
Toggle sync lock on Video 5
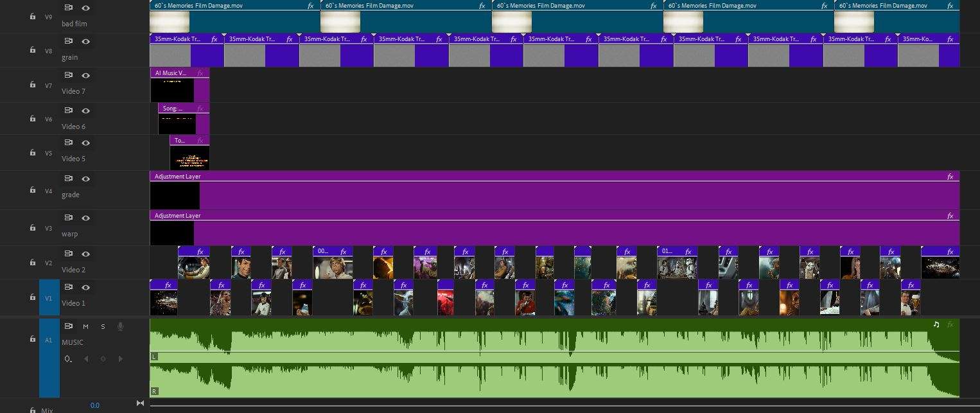[69, 143]
